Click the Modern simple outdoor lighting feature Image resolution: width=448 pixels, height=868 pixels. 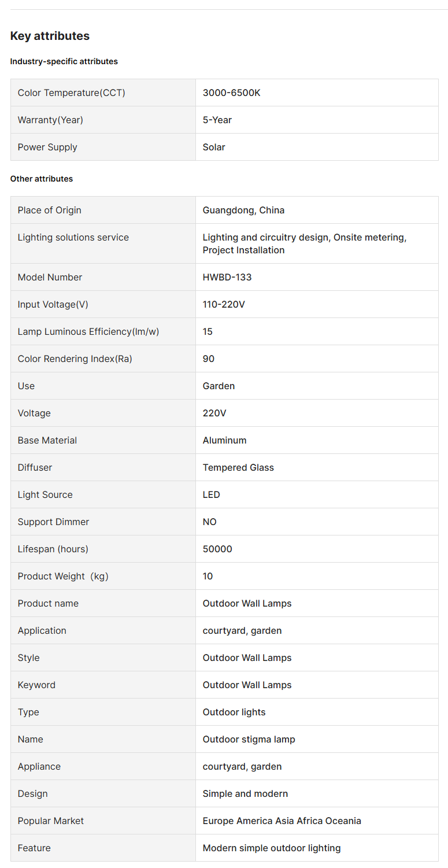(272, 848)
